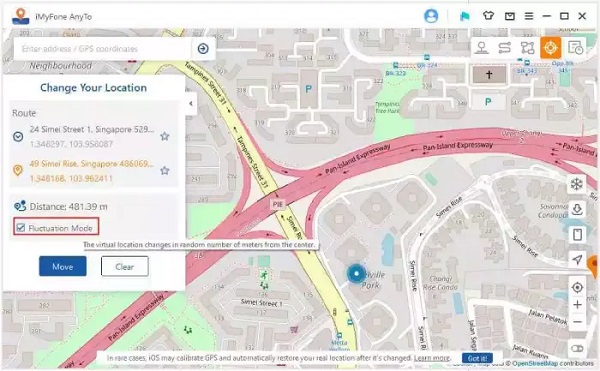Viewport: 600px width, 371px height.
Task: Click the blue Move button
Action: click(63, 266)
